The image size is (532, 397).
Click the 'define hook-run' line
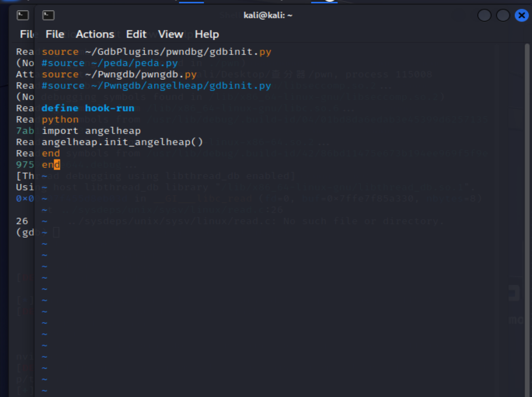(88, 108)
